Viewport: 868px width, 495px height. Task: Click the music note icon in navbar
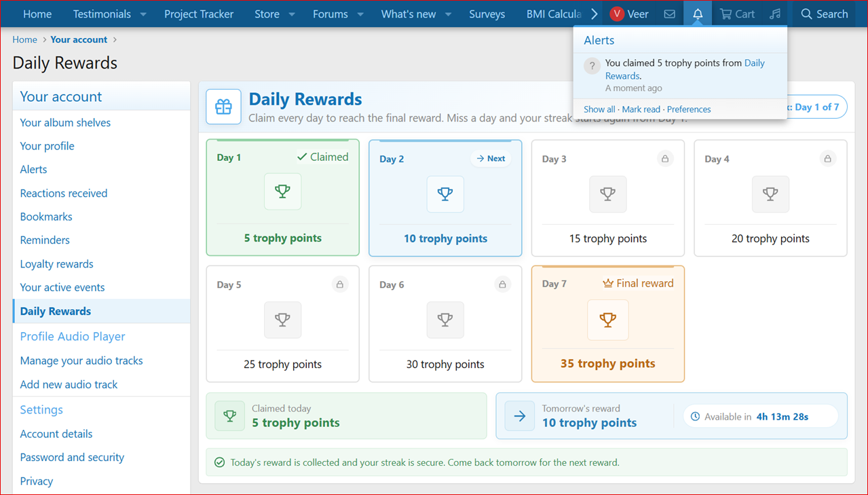[775, 14]
